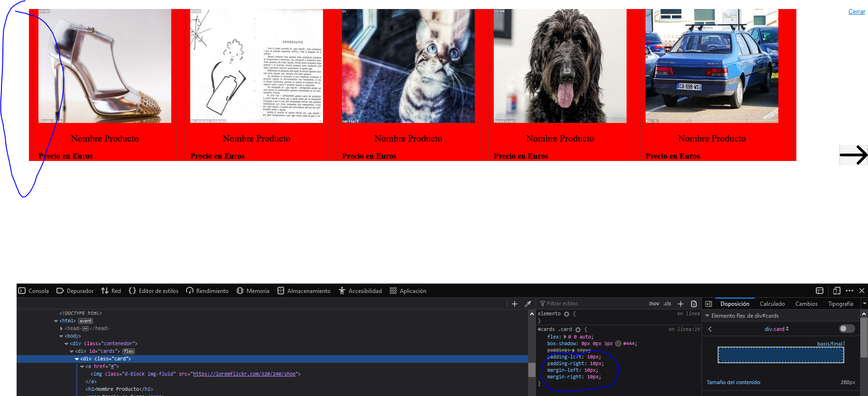The image size is (868, 396).
Task: Click the Cerrar link
Action: (857, 12)
